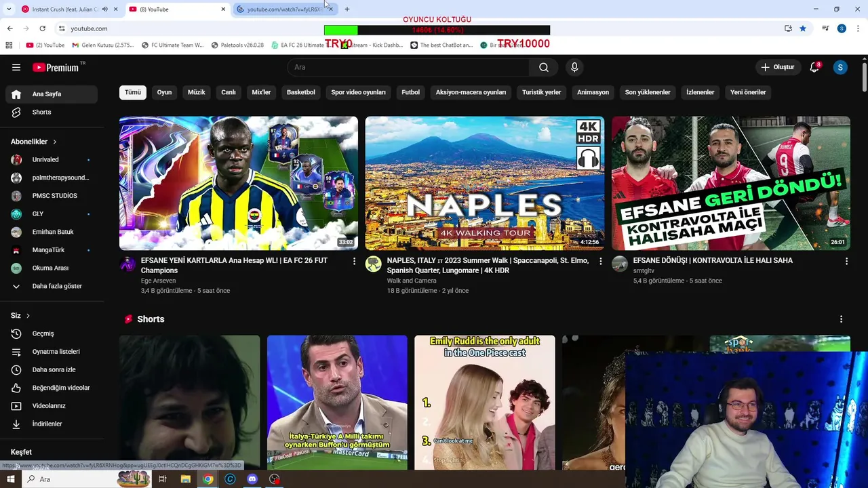Open more options for EFSANE DÖNÜŞ video

846,261
